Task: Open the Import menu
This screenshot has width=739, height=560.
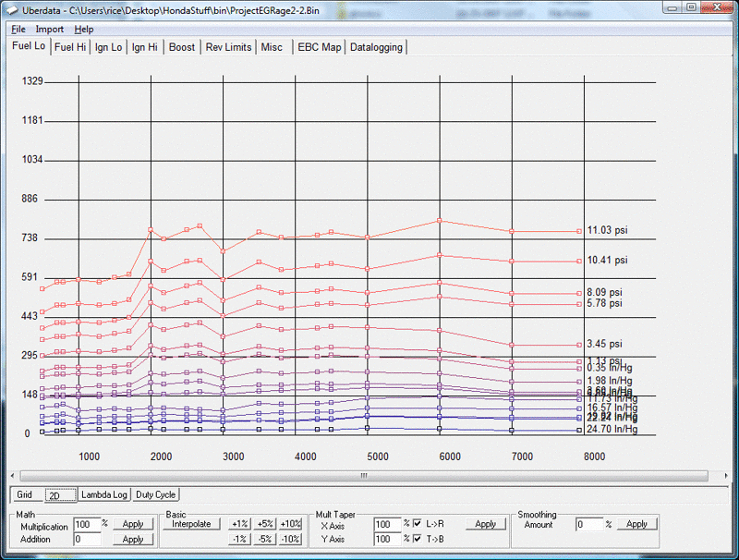Action: [49, 30]
